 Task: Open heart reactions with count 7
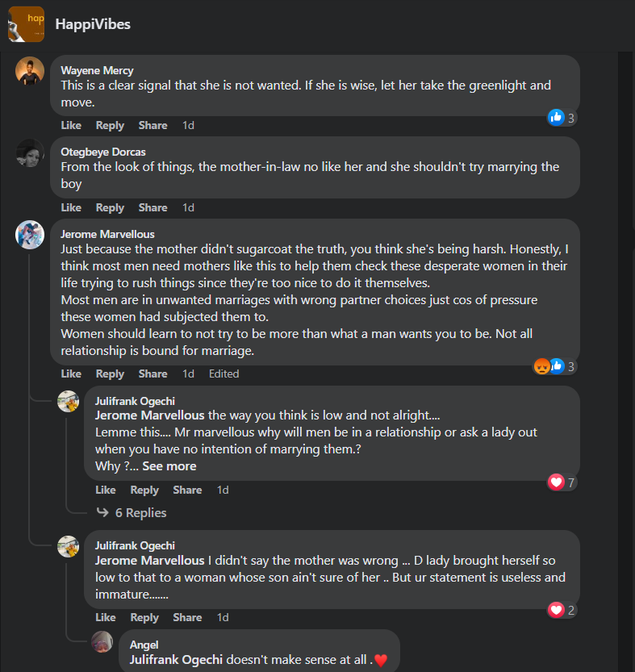tap(562, 482)
